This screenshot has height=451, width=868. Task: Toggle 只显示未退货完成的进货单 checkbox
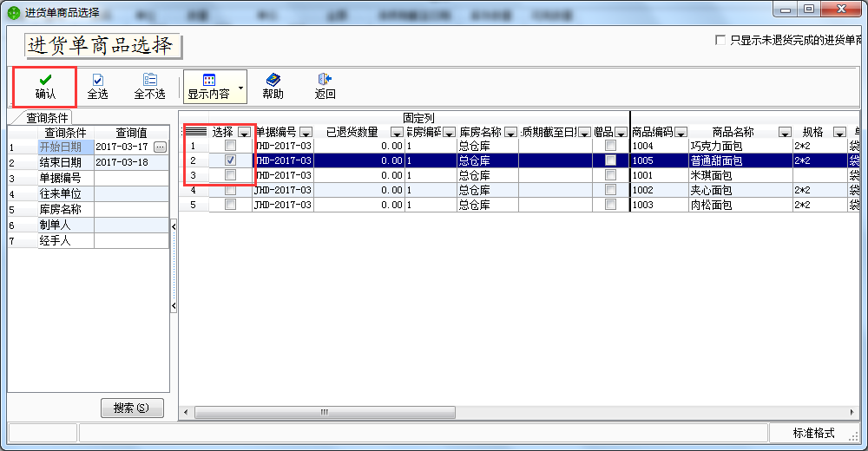tap(720, 40)
